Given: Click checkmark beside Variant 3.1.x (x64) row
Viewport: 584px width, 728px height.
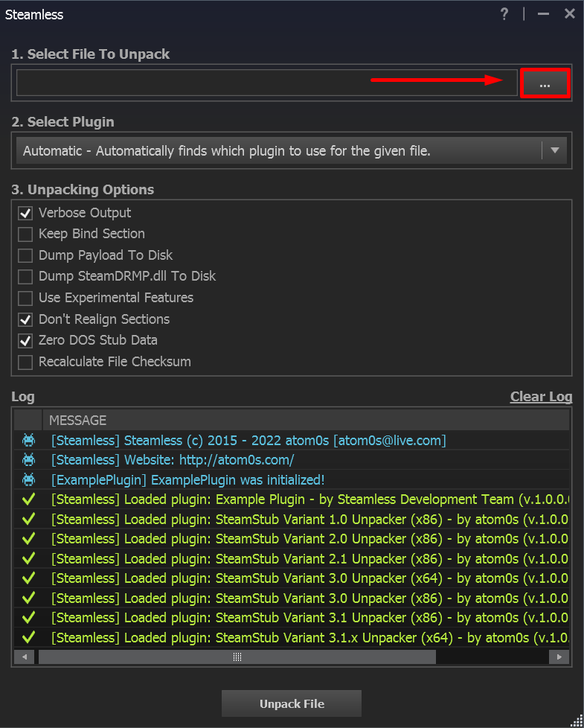Looking at the screenshot, I should (x=29, y=637).
